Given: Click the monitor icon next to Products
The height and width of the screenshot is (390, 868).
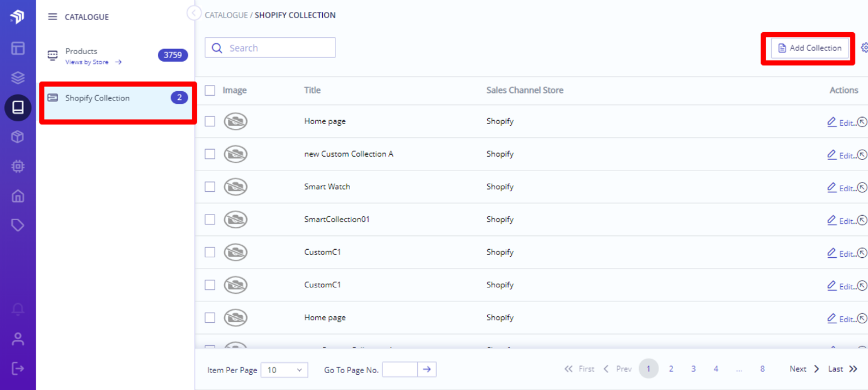Looking at the screenshot, I should 53,55.
